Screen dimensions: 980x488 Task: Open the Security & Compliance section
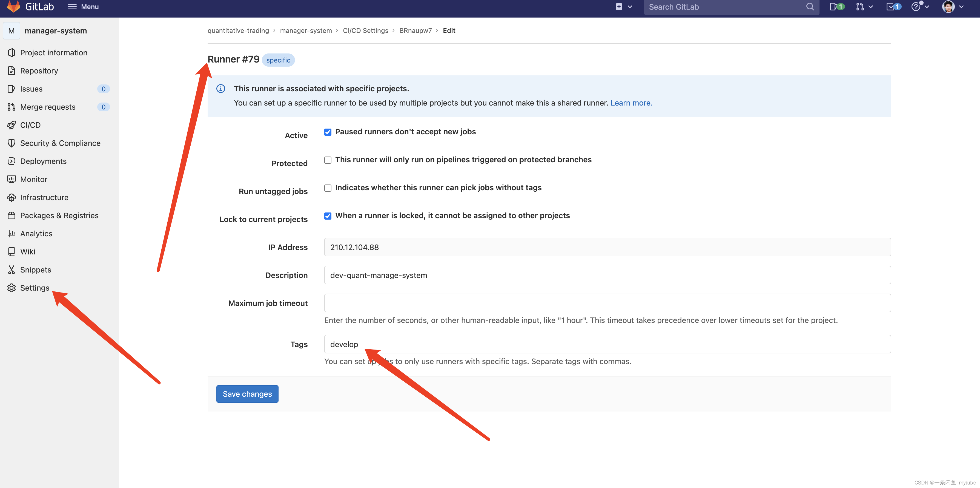point(60,143)
